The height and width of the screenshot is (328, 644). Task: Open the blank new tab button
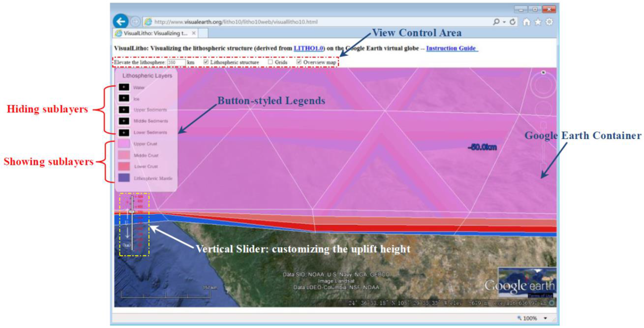[203, 33]
